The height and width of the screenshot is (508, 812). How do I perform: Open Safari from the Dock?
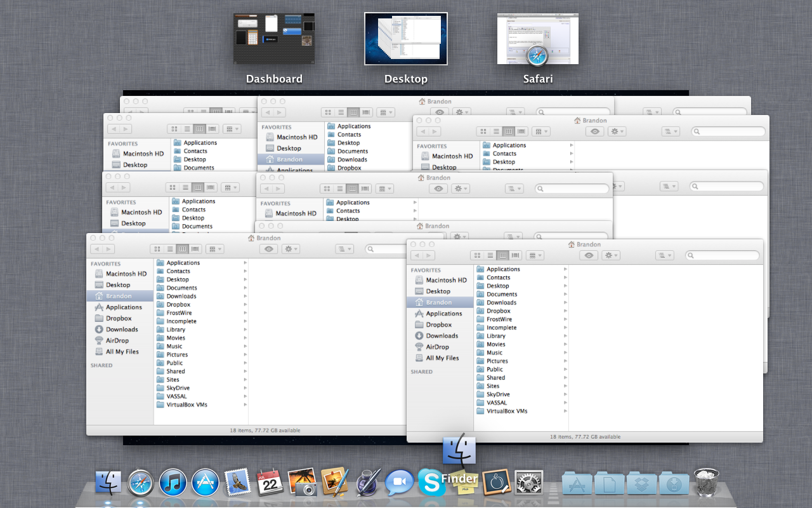click(140, 483)
